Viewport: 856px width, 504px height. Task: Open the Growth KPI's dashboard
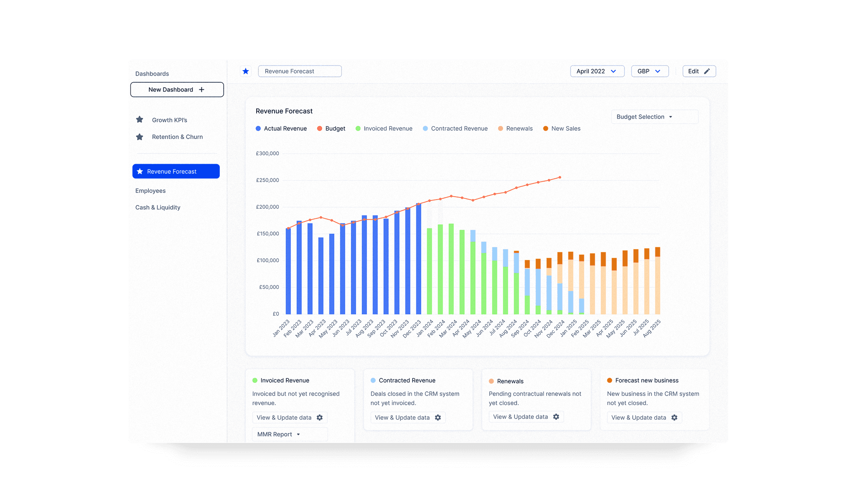click(x=169, y=120)
